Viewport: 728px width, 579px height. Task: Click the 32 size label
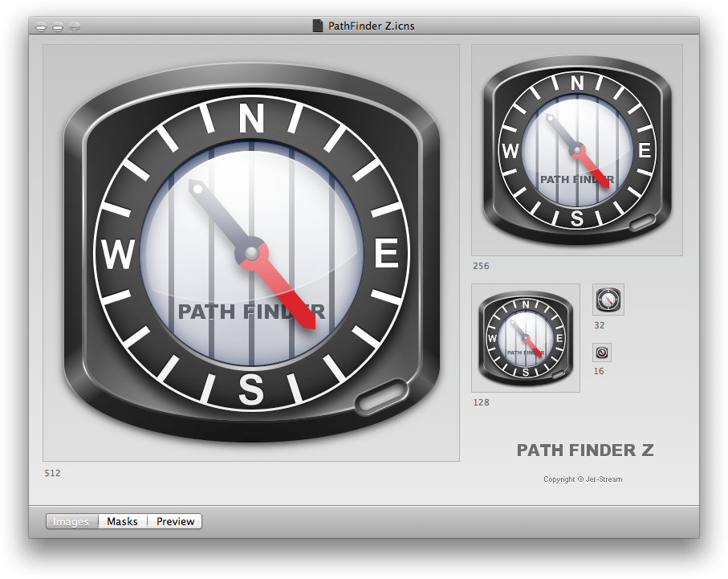[600, 325]
